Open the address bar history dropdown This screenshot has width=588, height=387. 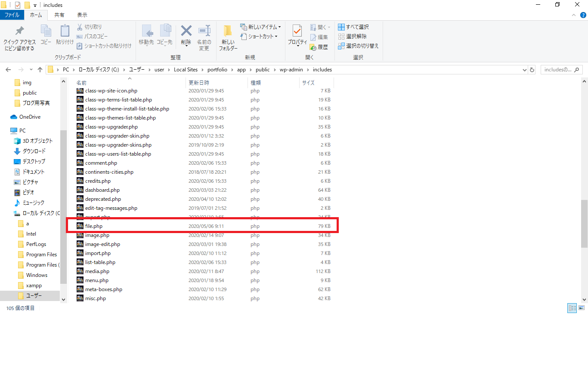click(524, 70)
